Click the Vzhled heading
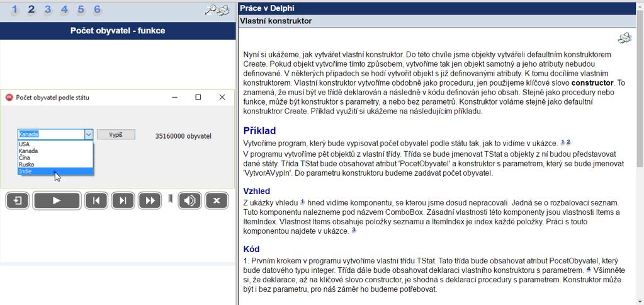The width and height of the screenshot is (644, 305). [x=257, y=191]
